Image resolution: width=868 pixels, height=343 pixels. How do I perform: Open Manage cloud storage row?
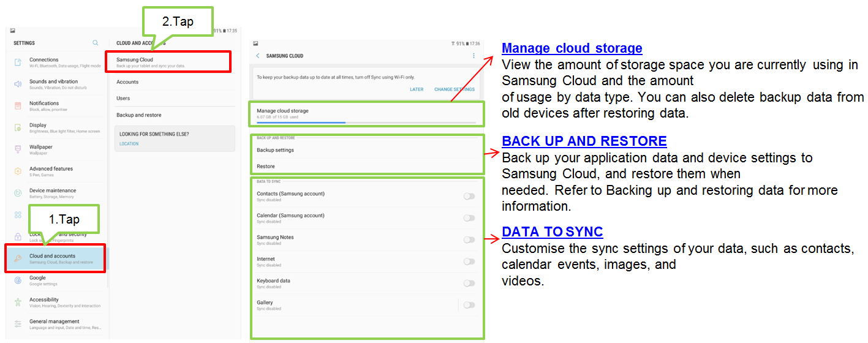tap(366, 114)
